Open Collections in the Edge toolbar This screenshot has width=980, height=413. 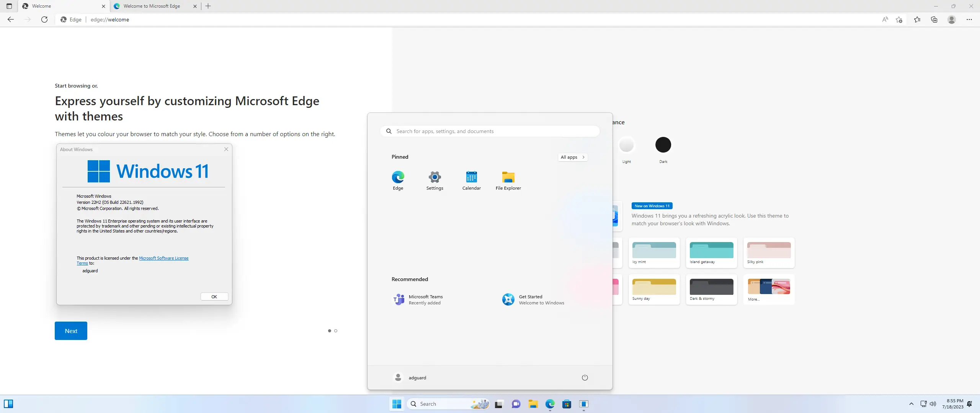click(934, 20)
